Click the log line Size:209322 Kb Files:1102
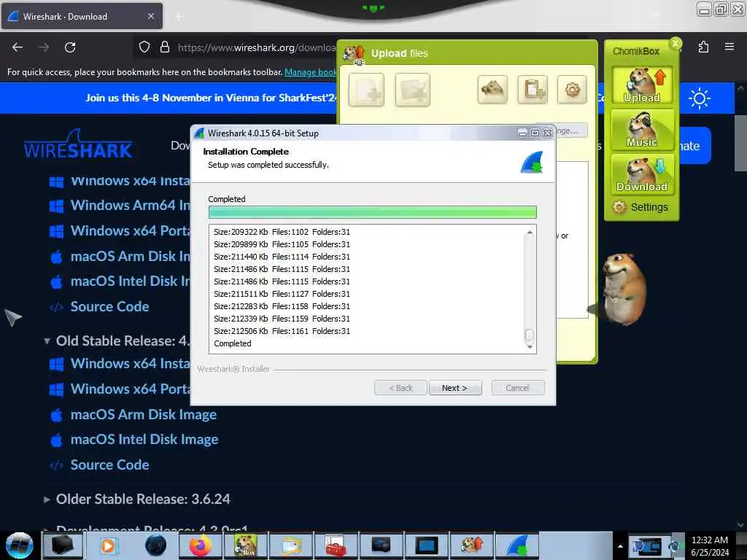 (282, 233)
